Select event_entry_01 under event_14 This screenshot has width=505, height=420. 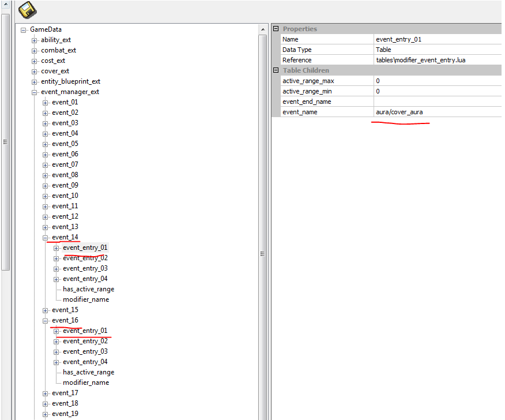click(85, 247)
